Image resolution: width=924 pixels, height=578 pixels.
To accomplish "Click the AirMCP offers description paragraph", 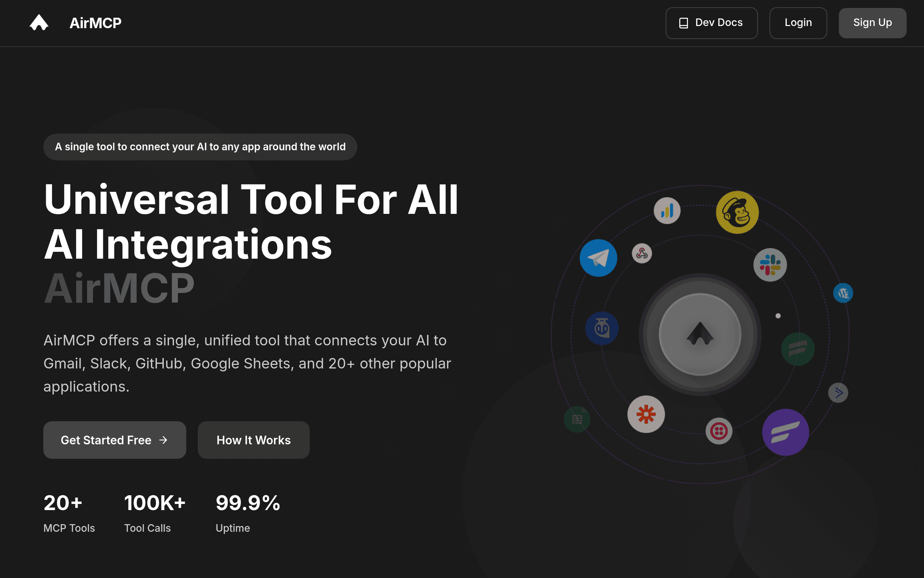I will [247, 363].
